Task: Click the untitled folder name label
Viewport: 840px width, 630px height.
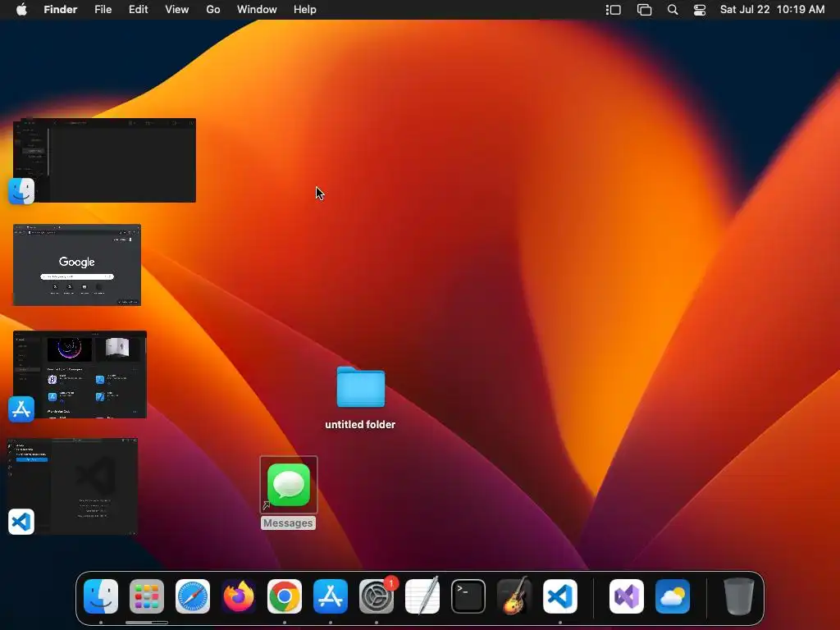Action: coord(360,424)
